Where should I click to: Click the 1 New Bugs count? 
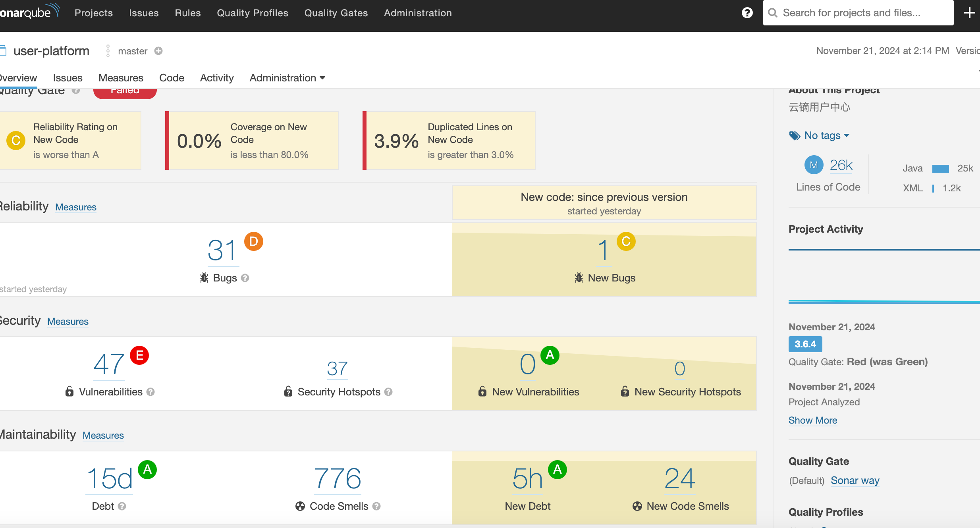point(604,250)
